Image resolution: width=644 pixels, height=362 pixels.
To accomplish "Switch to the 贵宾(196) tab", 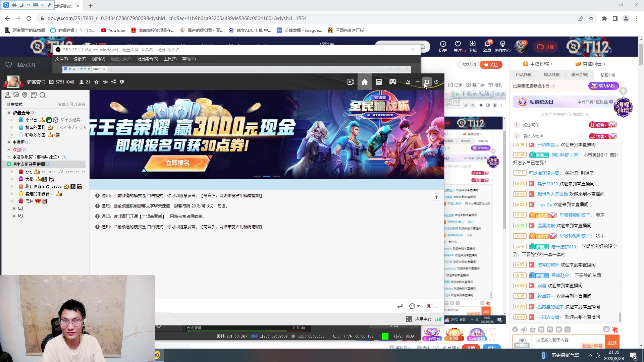I will pyautogui.click(x=580, y=74).
